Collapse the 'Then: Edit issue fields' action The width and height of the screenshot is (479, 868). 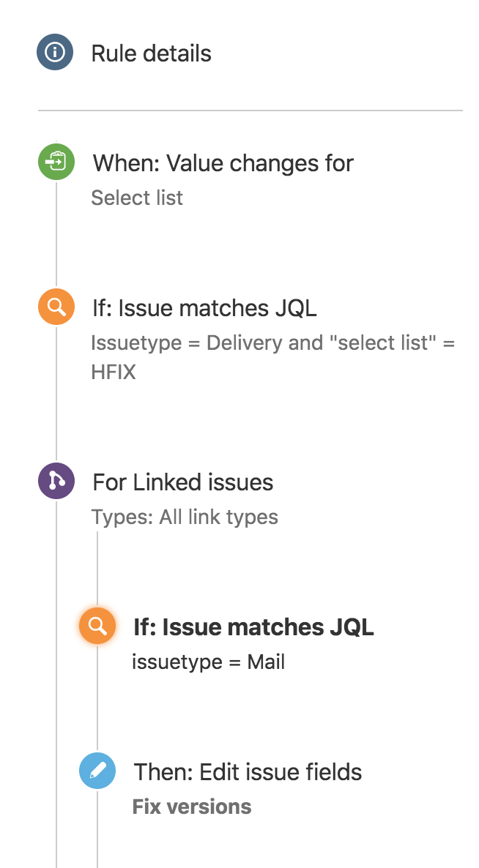tap(248, 771)
